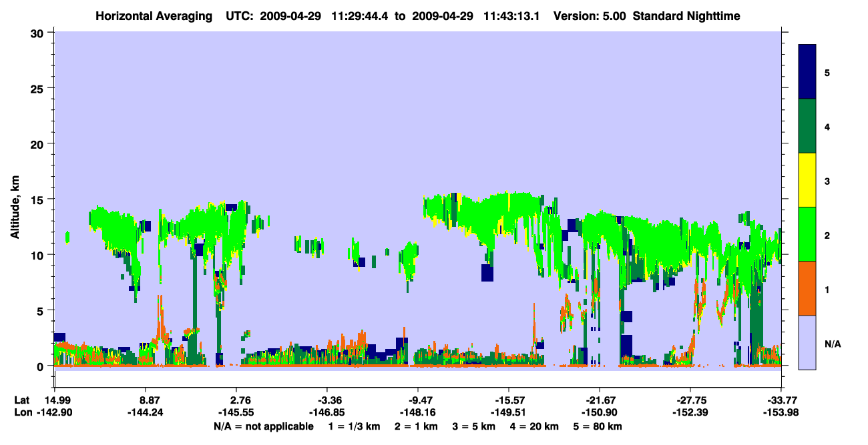
Task: Click the colorbar label '1'
Action: click(x=827, y=288)
